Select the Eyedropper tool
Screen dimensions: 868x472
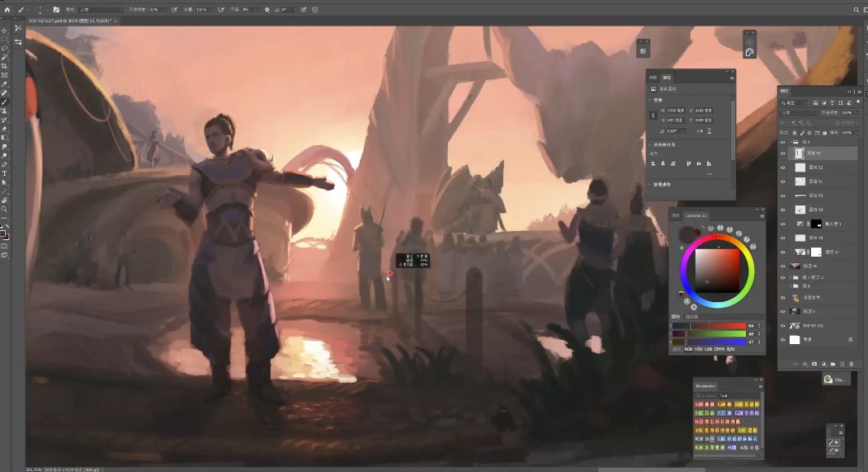click(4, 84)
